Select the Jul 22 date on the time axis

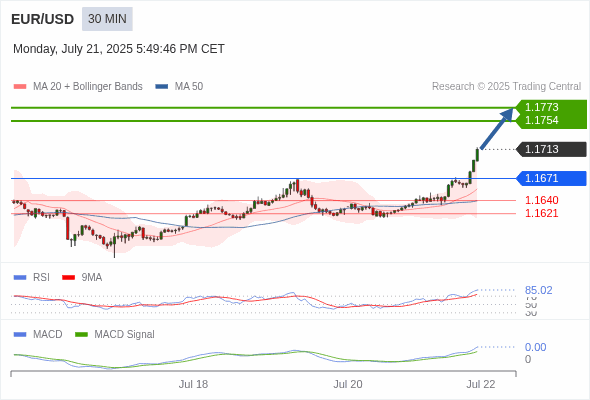[x=481, y=384]
